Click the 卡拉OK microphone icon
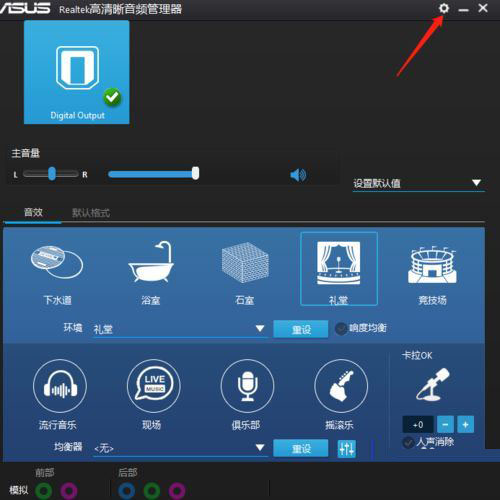This screenshot has width=500, height=500. pyautogui.click(x=433, y=385)
